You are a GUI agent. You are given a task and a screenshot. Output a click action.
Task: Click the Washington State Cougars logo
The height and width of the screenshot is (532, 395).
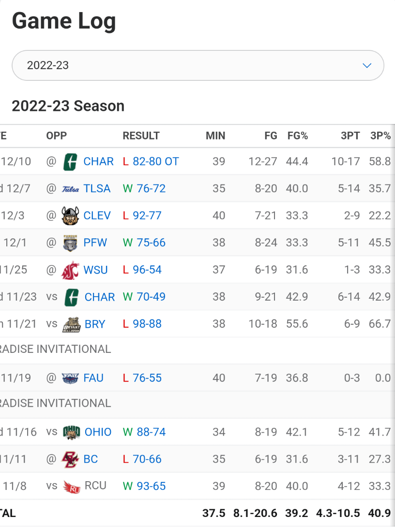71,270
